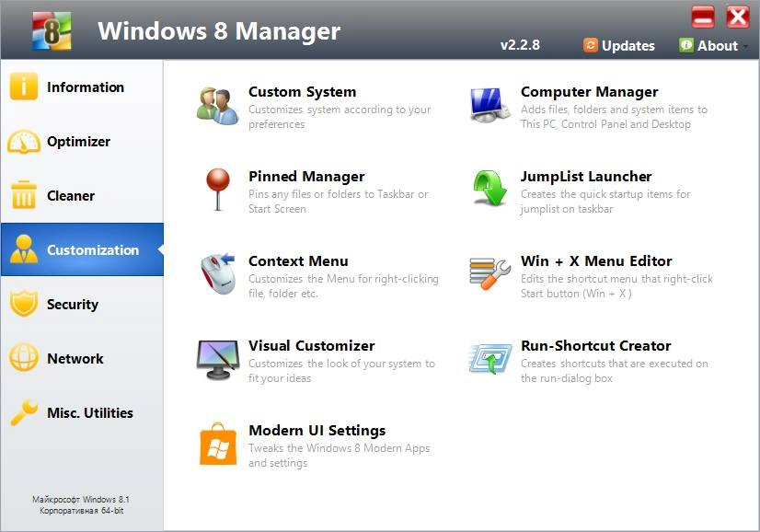
Task: Click the v2.2.8 version label
Action: click(520, 45)
